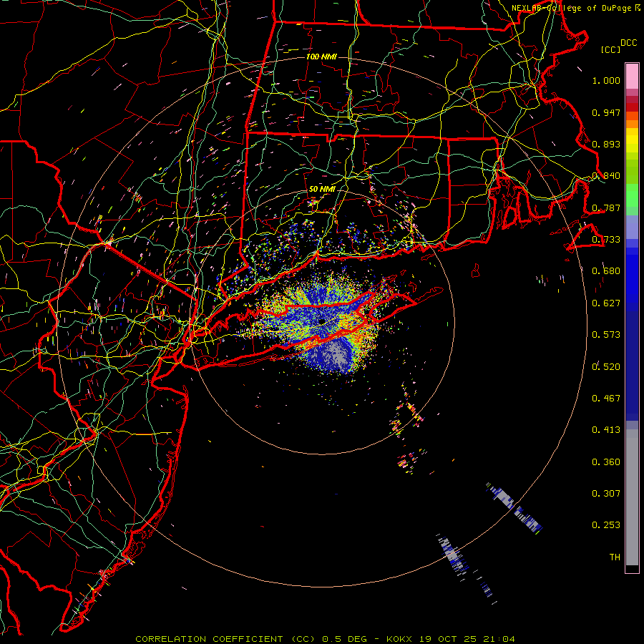The image size is (644, 644).
Task: Click the 0.947 color scale value
Action: (606, 112)
